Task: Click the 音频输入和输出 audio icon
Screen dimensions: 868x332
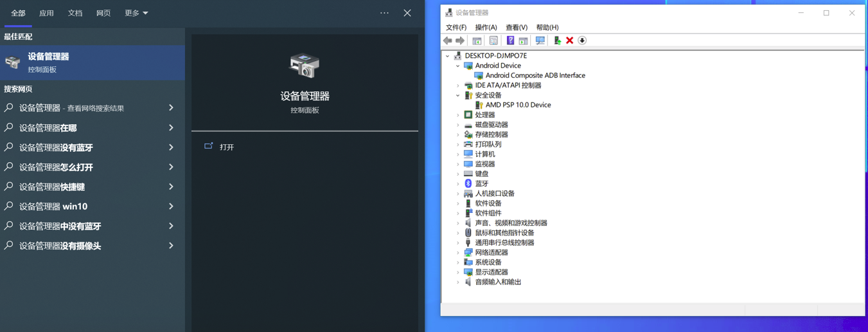Action: pos(468,282)
